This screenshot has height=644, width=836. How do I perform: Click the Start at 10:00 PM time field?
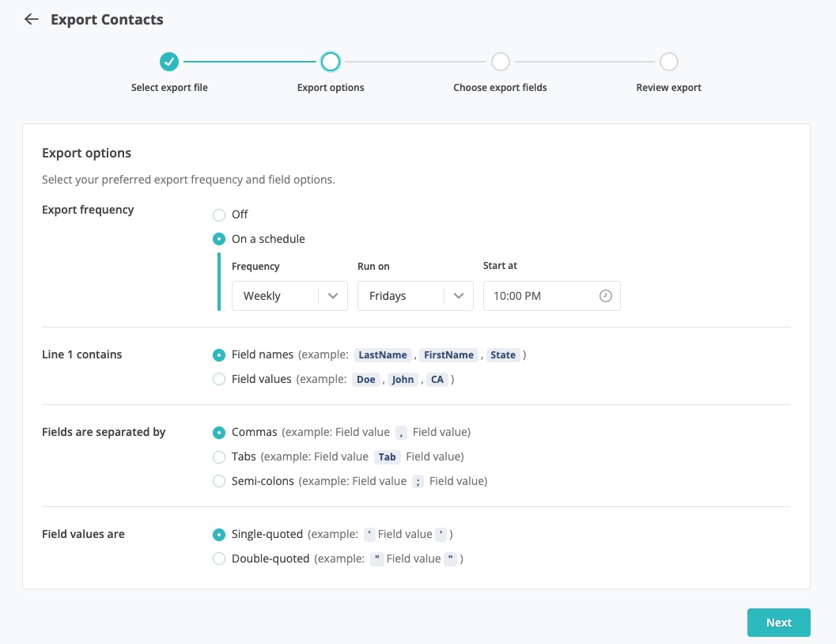[552, 296]
